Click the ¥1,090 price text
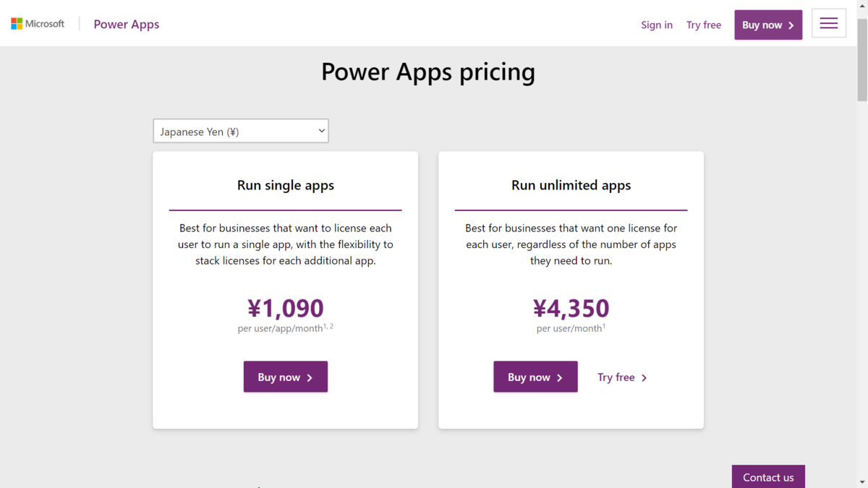 click(x=286, y=308)
